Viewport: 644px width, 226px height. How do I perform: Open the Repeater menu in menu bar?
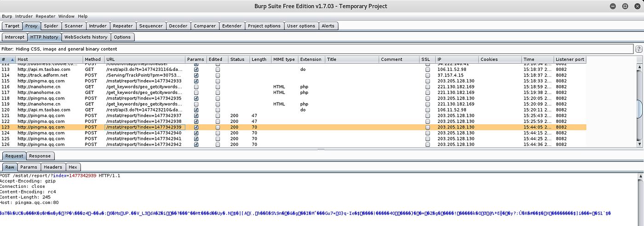(46, 16)
